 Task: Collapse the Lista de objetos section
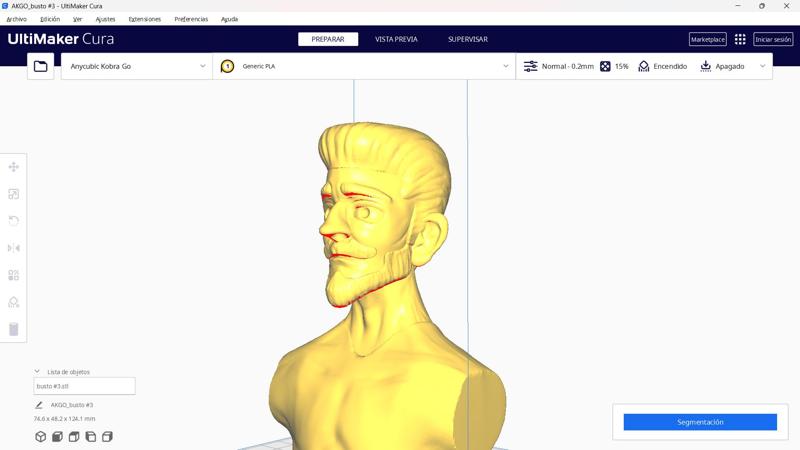(x=37, y=371)
